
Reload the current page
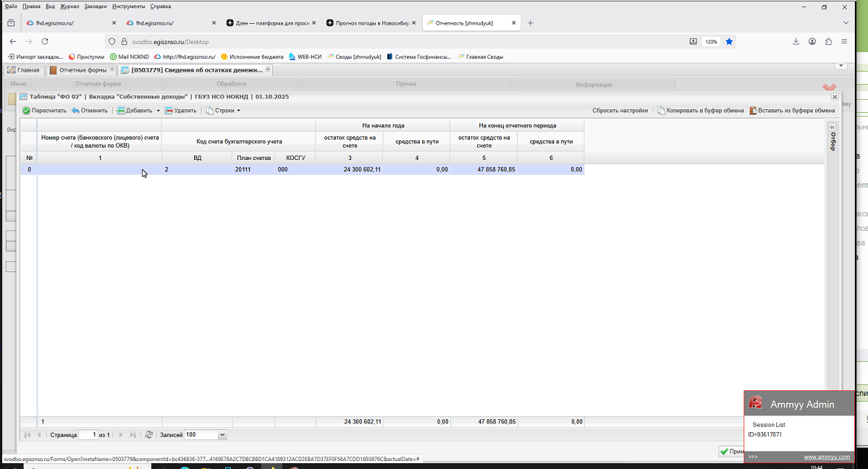(x=45, y=41)
